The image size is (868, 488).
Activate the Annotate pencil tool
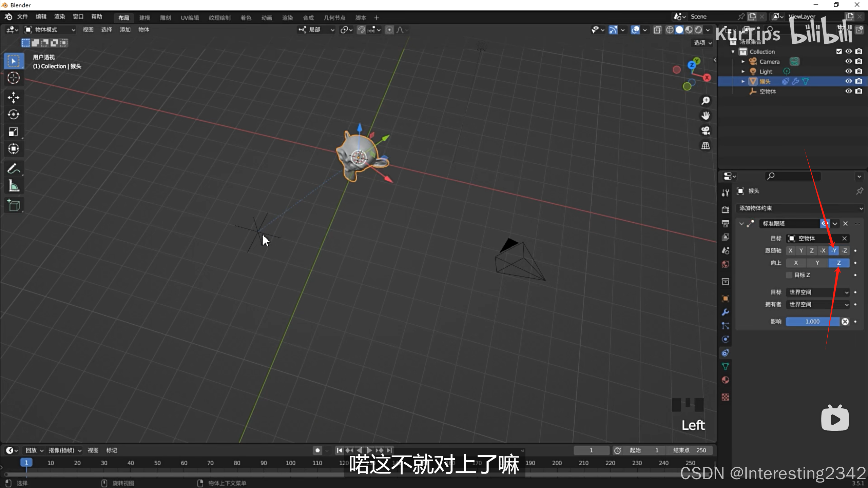pyautogui.click(x=14, y=168)
